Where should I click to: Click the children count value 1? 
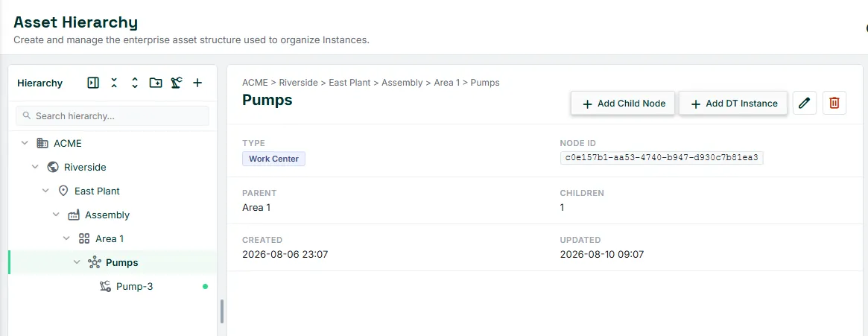coord(563,208)
